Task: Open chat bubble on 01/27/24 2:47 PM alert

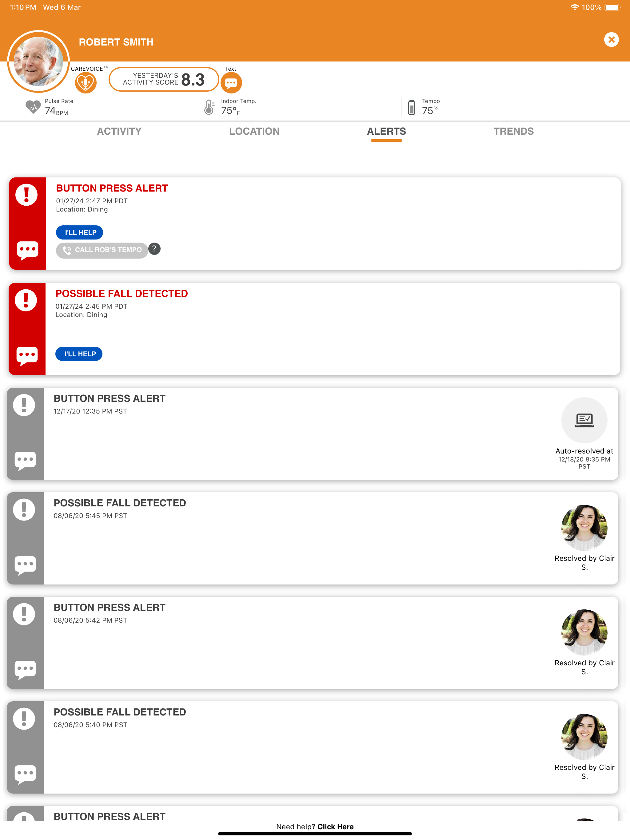Action: tap(28, 250)
